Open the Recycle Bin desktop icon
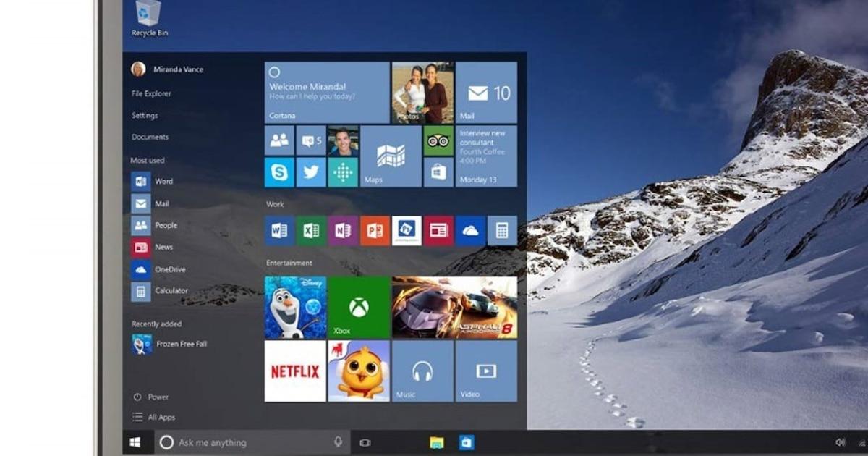This screenshot has width=868, height=456. point(148,20)
